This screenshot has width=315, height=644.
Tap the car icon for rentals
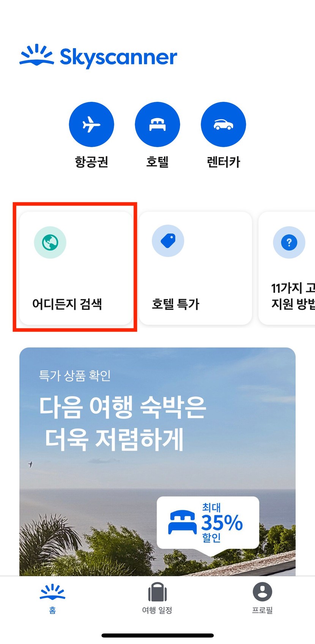(224, 124)
